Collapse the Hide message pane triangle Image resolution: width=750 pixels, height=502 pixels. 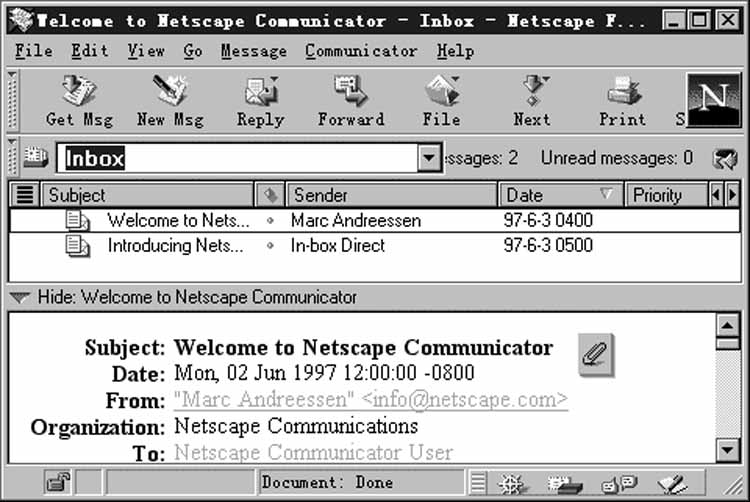click(x=20, y=297)
